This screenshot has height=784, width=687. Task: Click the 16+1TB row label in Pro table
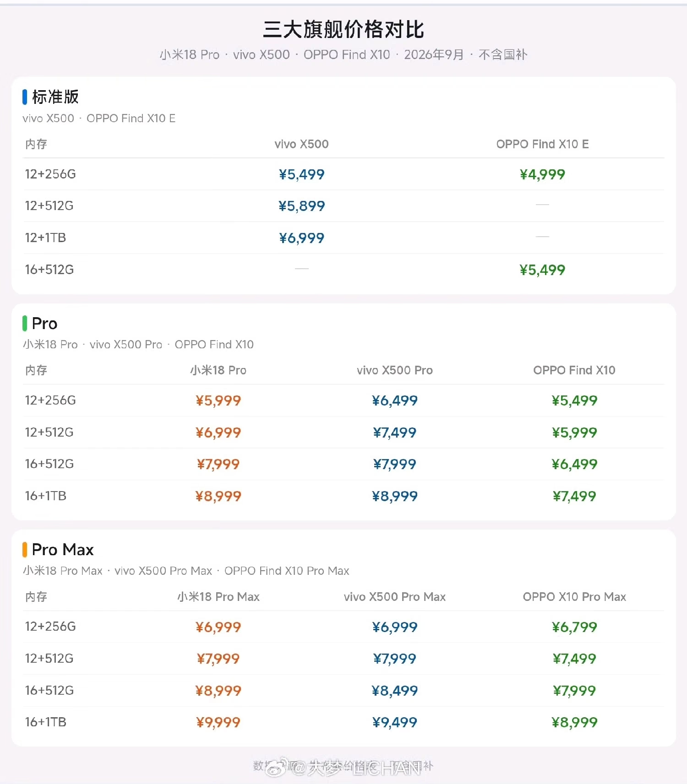pos(46,496)
